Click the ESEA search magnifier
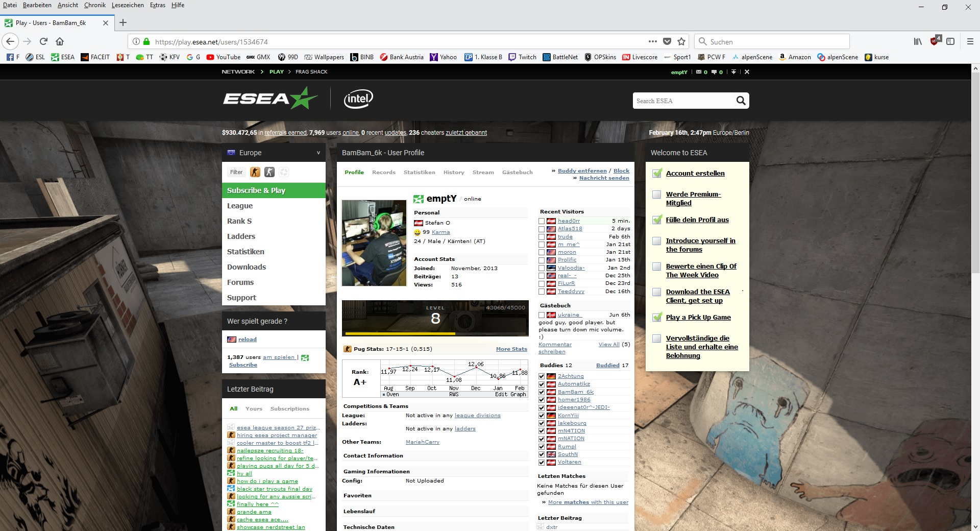Viewport: 980px width, 531px height. [741, 101]
